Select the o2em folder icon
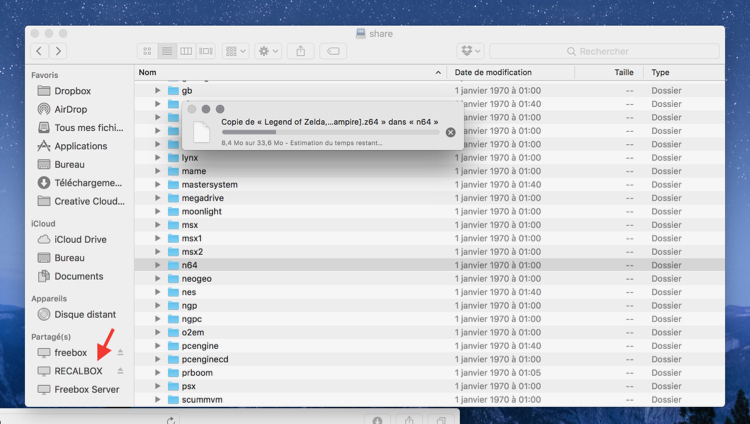This screenshot has height=424, width=750. pos(173,332)
